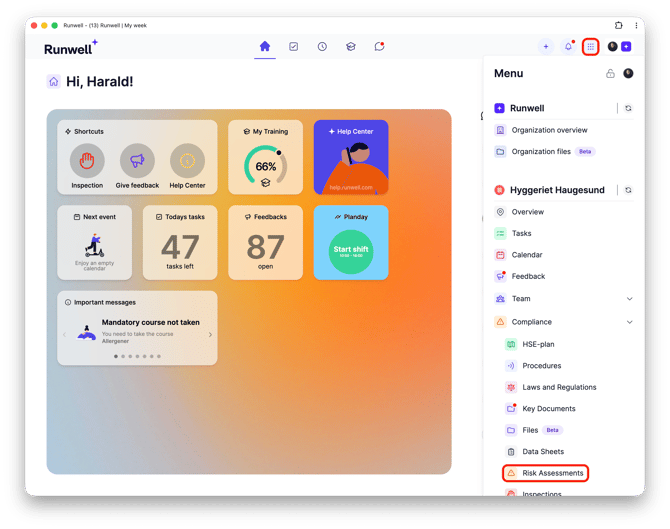The height and width of the screenshot is (529, 670).
Task: Click the plus create button in header
Action: point(546,47)
